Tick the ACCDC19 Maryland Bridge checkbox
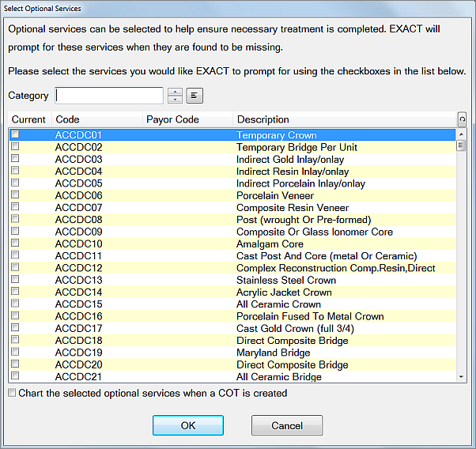Viewport: 476px width, 449px height. tap(15, 352)
